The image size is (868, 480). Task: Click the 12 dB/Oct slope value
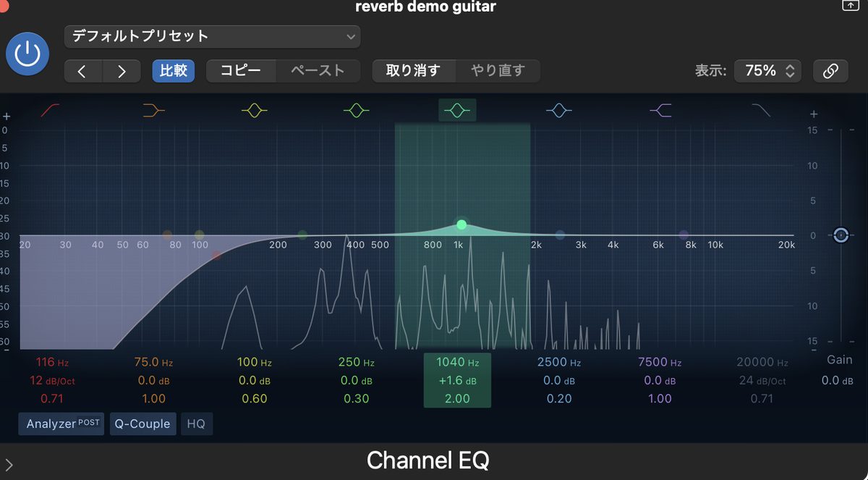52,381
